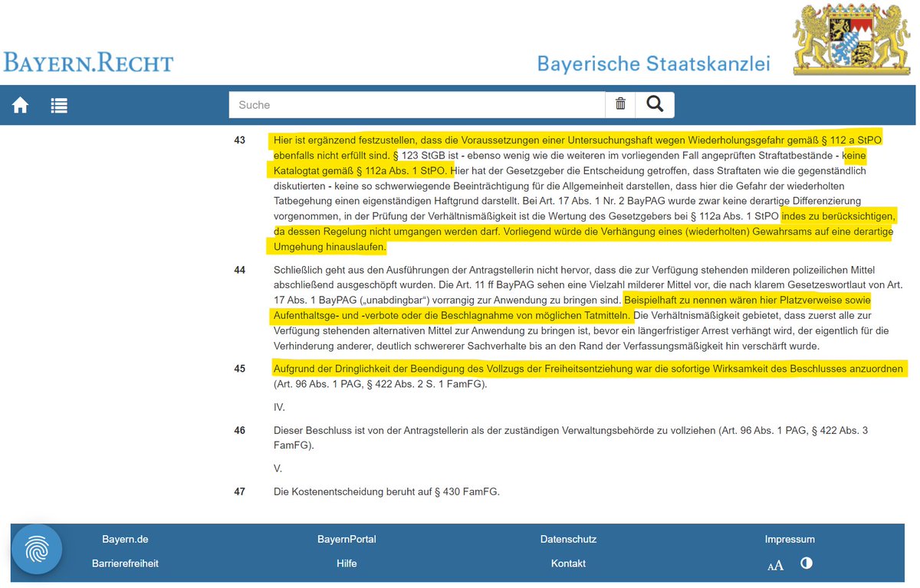Click section heading V.
The width and height of the screenshot is (920, 588).
(278, 468)
